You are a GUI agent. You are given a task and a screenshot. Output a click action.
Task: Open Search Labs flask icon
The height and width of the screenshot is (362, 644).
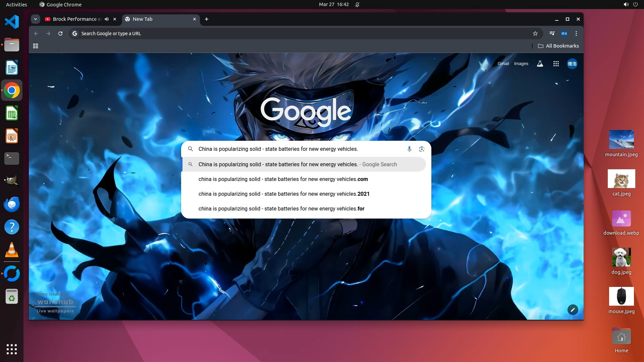pos(540,64)
